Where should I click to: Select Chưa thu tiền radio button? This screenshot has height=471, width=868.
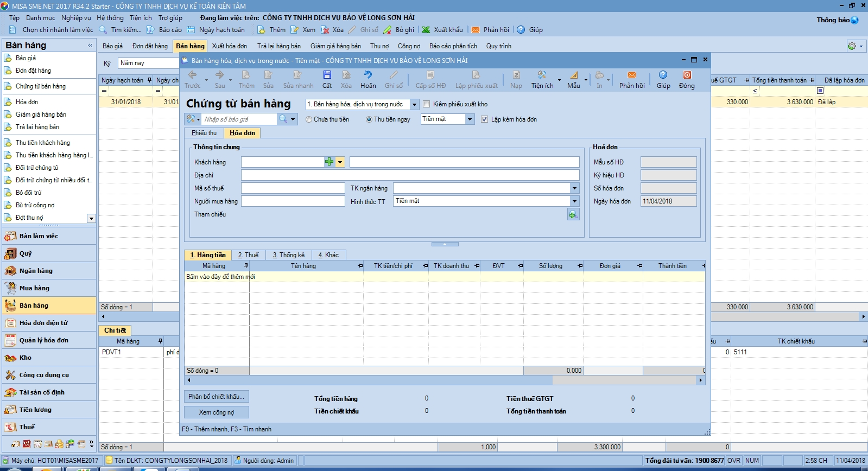coord(309,119)
